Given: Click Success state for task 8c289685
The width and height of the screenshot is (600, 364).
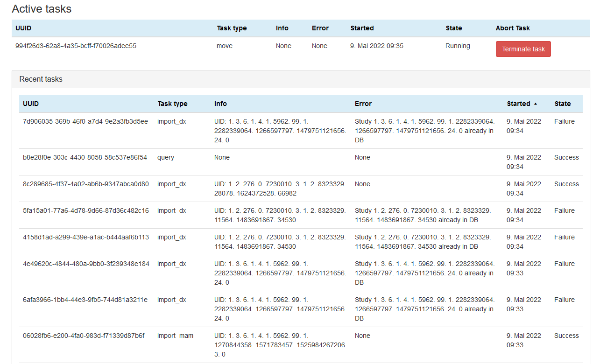Looking at the screenshot, I should [566, 184].
